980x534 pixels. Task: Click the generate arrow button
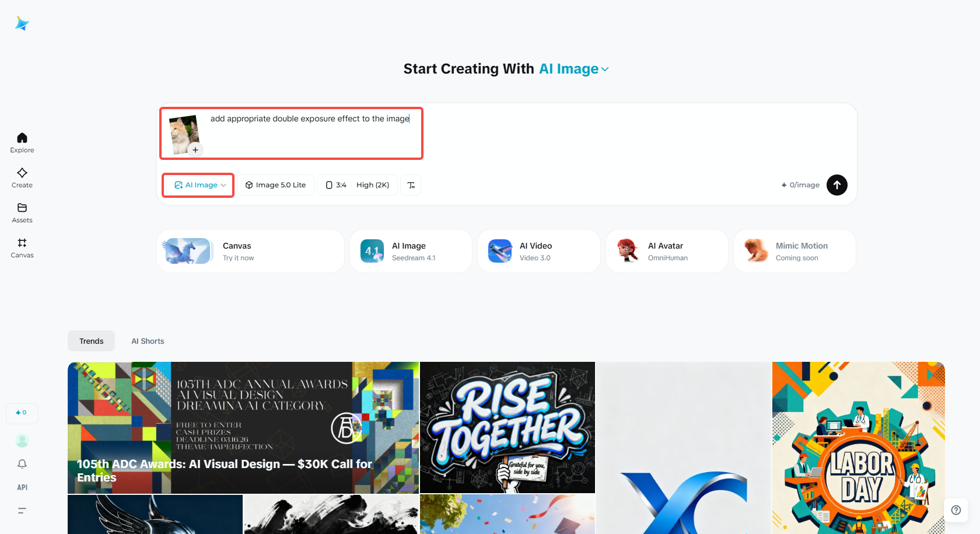point(836,185)
